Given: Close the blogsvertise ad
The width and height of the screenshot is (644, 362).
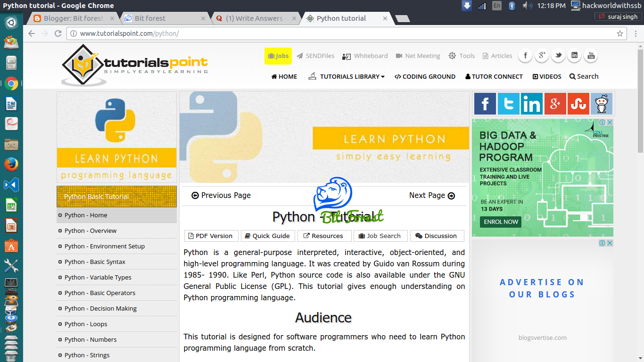Looking at the screenshot, I should click(x=610, y=243).
